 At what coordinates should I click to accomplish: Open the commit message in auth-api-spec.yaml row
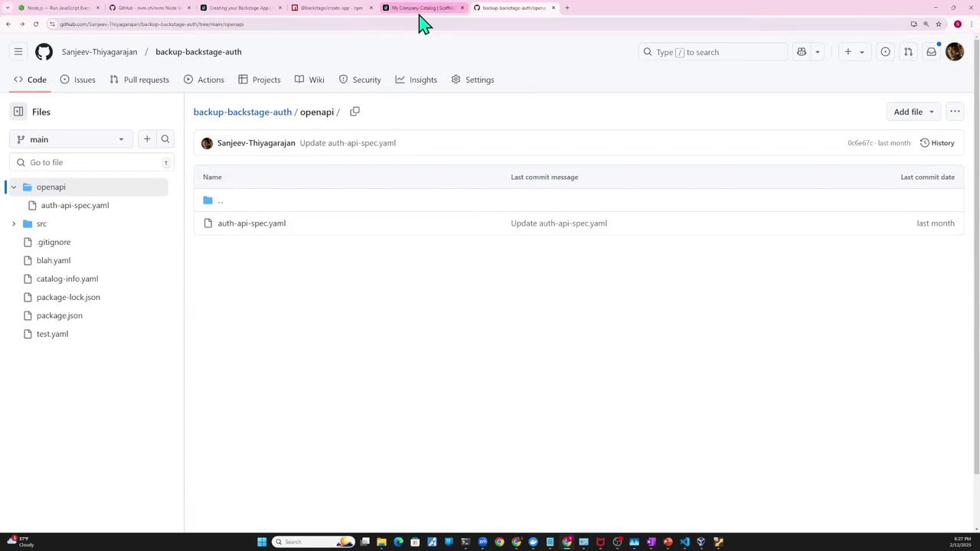(559, 223)
